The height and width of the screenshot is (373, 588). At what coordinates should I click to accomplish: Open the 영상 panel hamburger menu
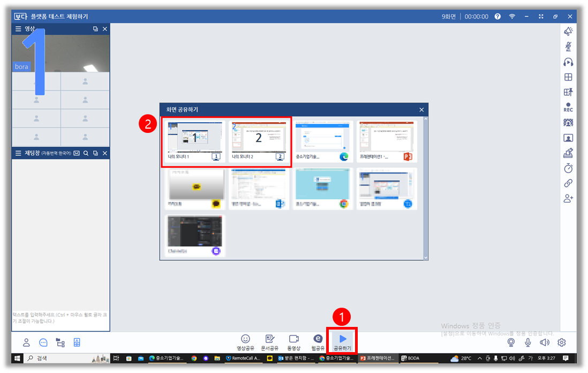[x=18, y=28]
